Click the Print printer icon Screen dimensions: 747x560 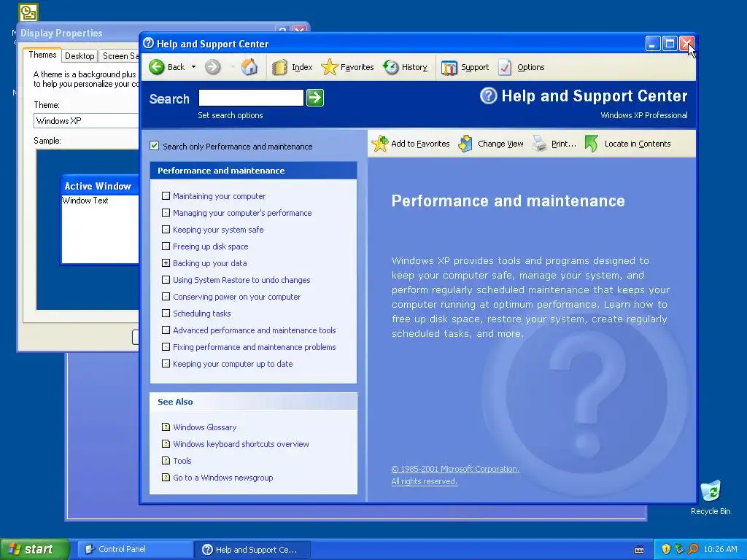tap(539, 144)
